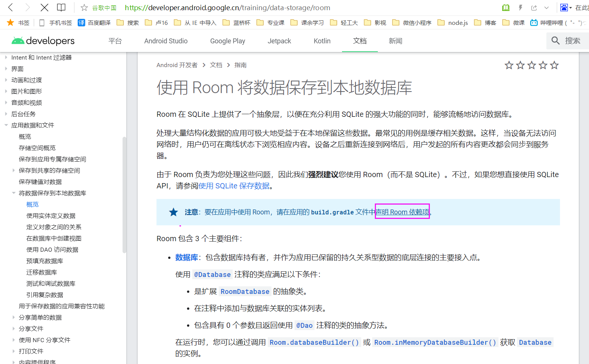Open the 博客 bookmark folder
The width and height of the screenshot is (589, 364).
(485, 23)
